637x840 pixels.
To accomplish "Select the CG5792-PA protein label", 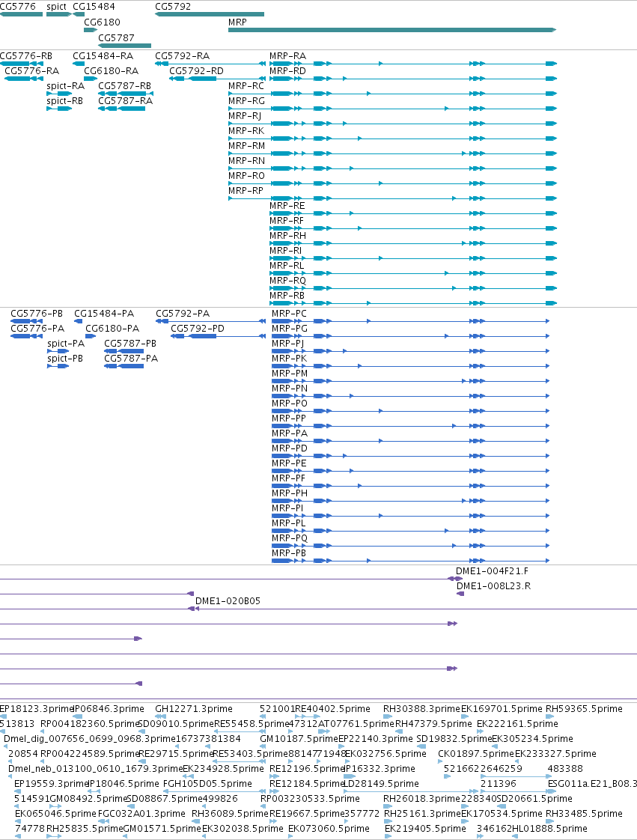I will click(x=183, y=314).
